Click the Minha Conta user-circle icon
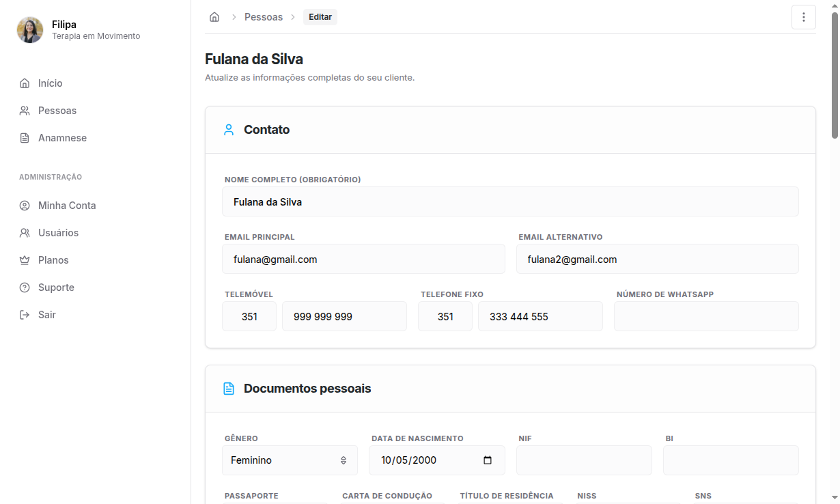This screenshot has height=504, width=840. click(25, 206)
